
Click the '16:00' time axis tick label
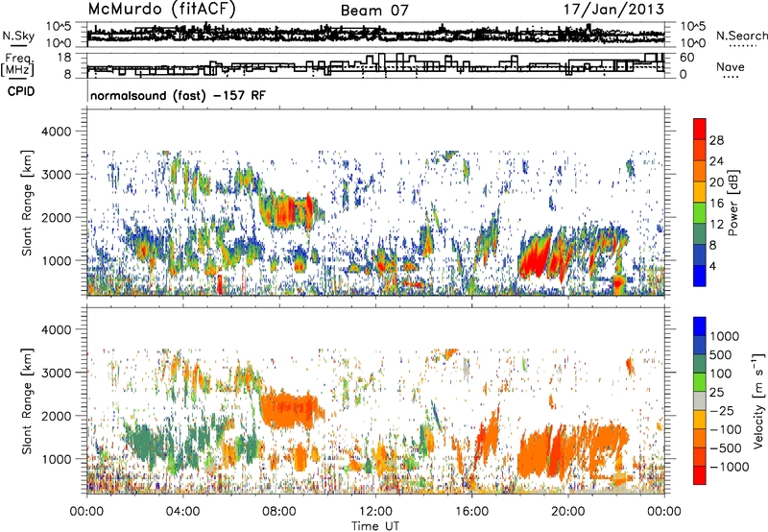coord(471,512)
